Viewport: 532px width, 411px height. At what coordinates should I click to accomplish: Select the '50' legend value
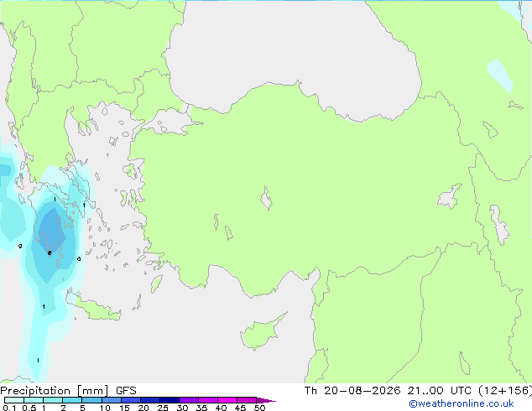[x=259, y=408]
